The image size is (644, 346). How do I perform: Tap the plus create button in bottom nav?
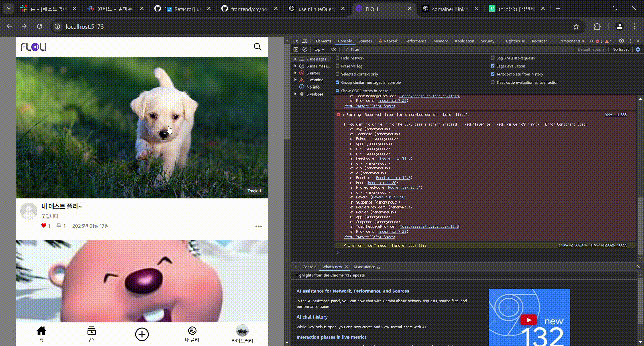(x=142, y=334)
